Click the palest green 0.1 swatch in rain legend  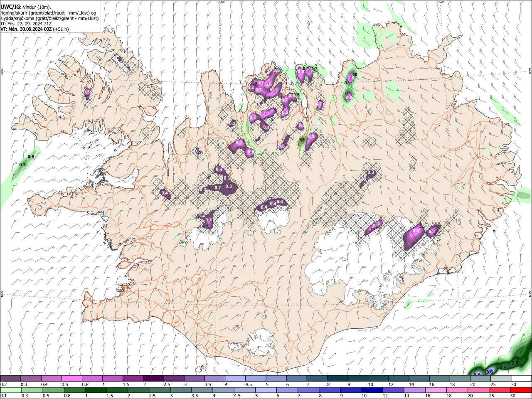coord(11,390)
